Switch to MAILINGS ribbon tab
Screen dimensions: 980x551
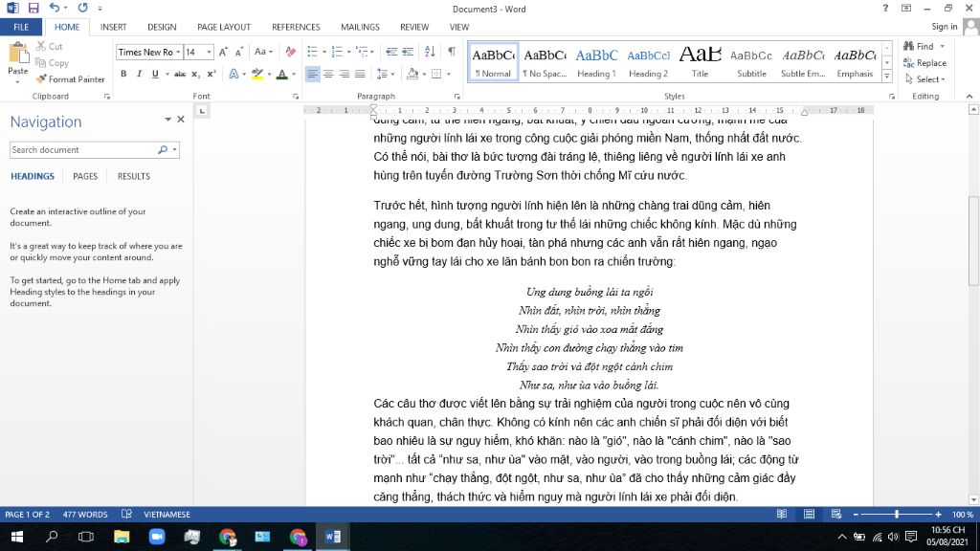click(360, 27)
